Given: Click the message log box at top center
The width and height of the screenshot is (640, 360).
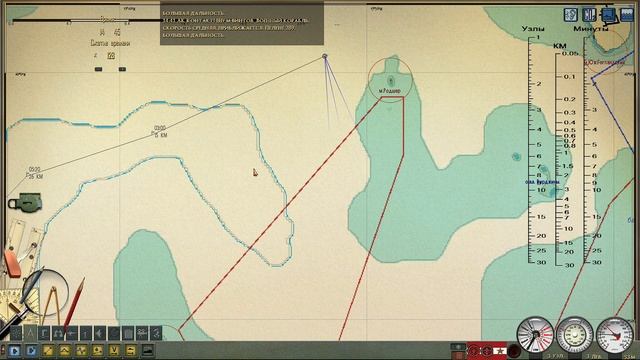Looking at the screenshot, I should click(x=242, y=24).
